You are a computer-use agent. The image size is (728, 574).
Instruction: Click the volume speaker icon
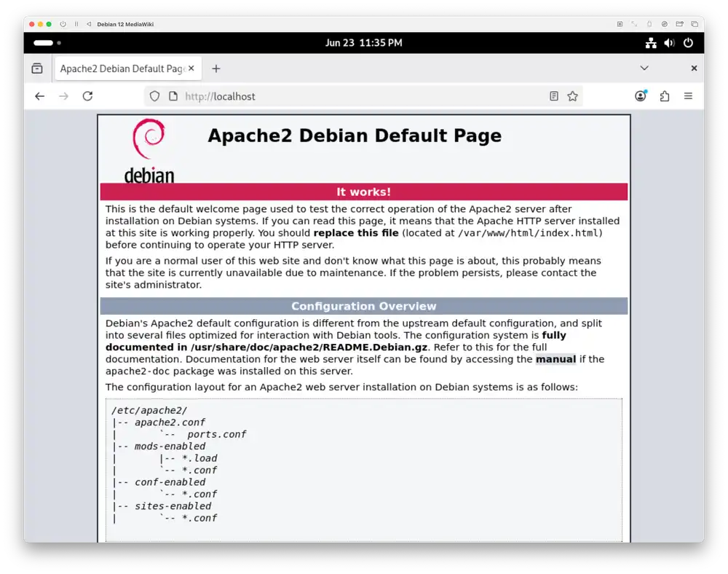670,43
